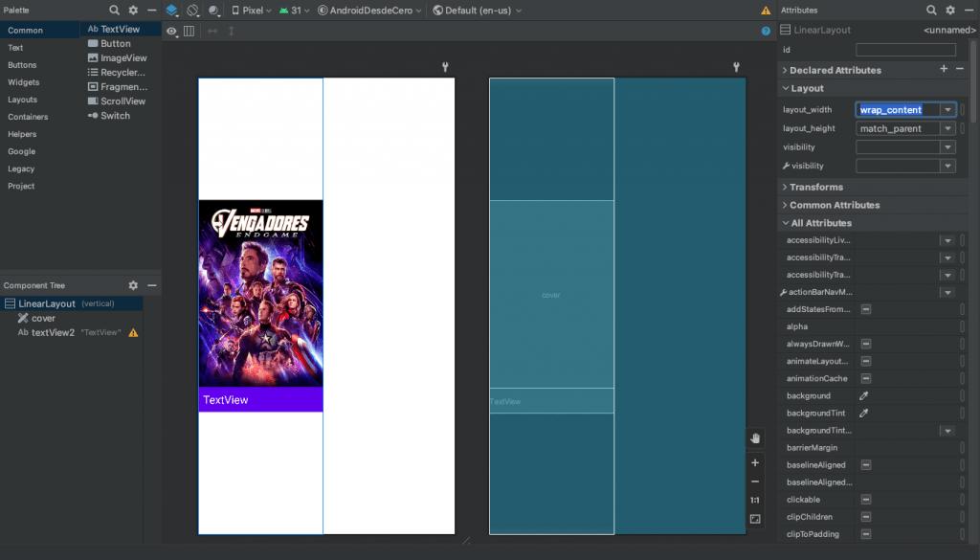Set canvas zoom to 1:1
The image size is (980, 560).
755,500
